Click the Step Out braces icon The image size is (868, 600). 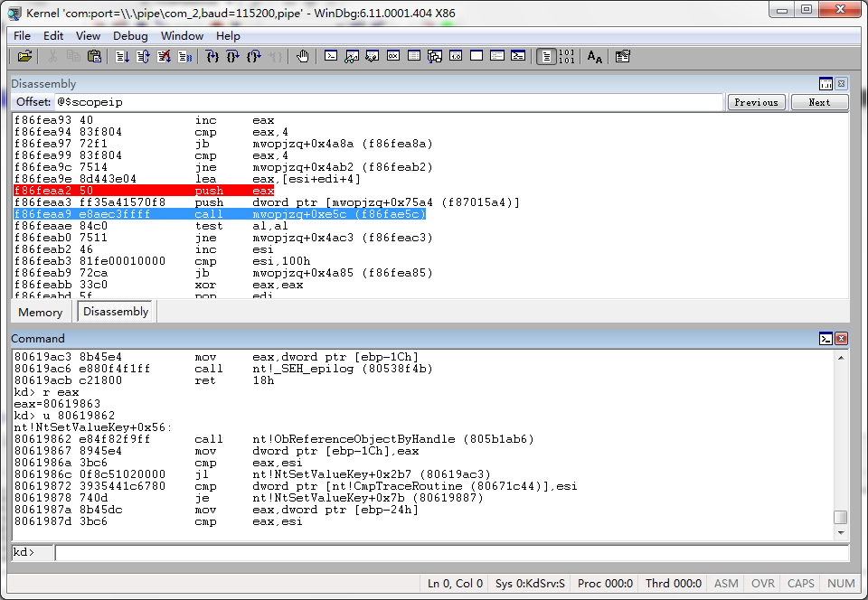coord(254,56)
